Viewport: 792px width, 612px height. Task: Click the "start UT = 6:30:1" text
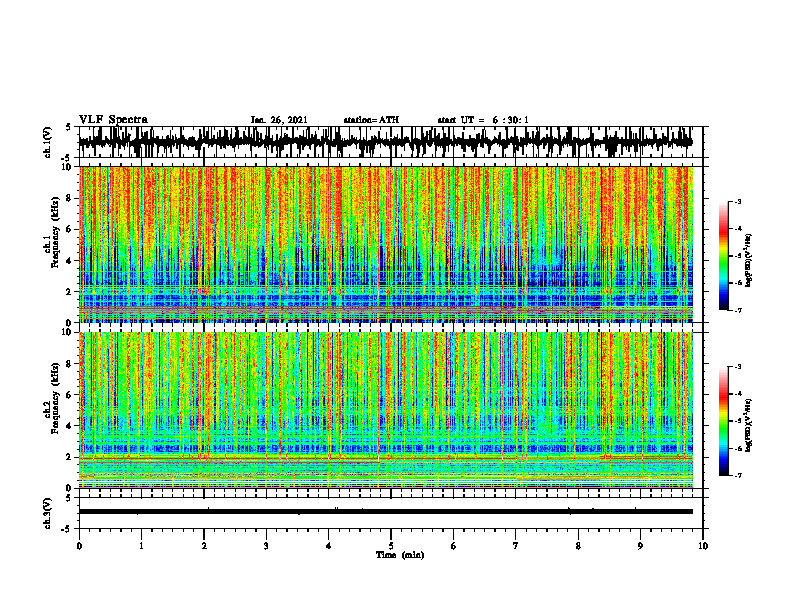(483, 120)
